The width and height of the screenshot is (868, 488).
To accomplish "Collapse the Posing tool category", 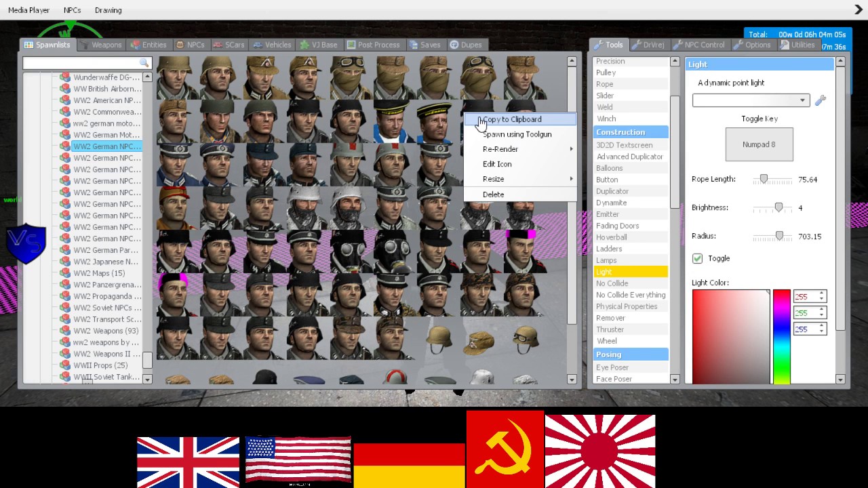I will tap(631, 354).
